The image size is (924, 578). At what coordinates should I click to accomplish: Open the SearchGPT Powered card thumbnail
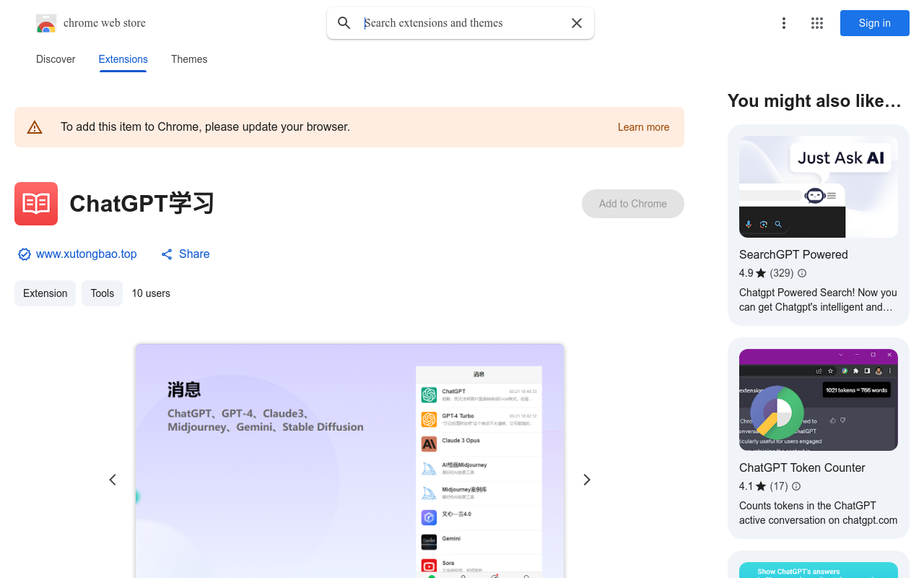click(818, 186)
